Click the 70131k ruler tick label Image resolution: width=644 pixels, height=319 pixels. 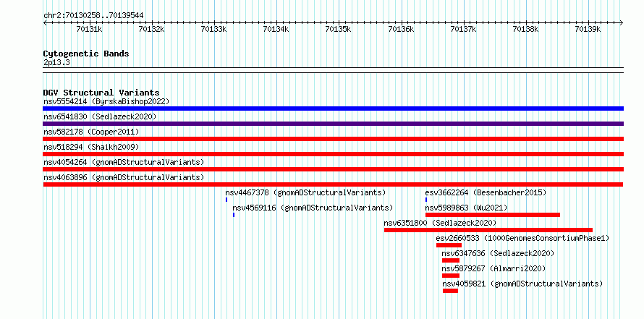(90, 29)
